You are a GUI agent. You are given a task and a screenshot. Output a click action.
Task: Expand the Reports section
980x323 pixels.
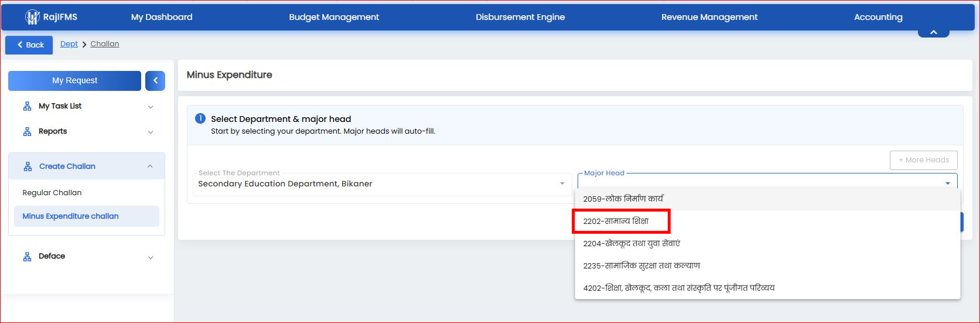coord(151,132)
